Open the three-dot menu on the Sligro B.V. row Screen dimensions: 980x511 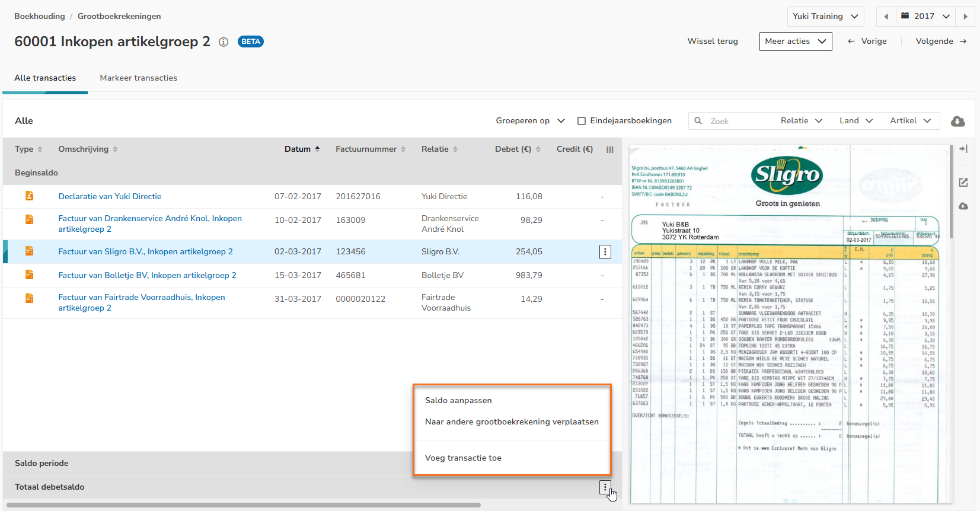click(605, 252)
